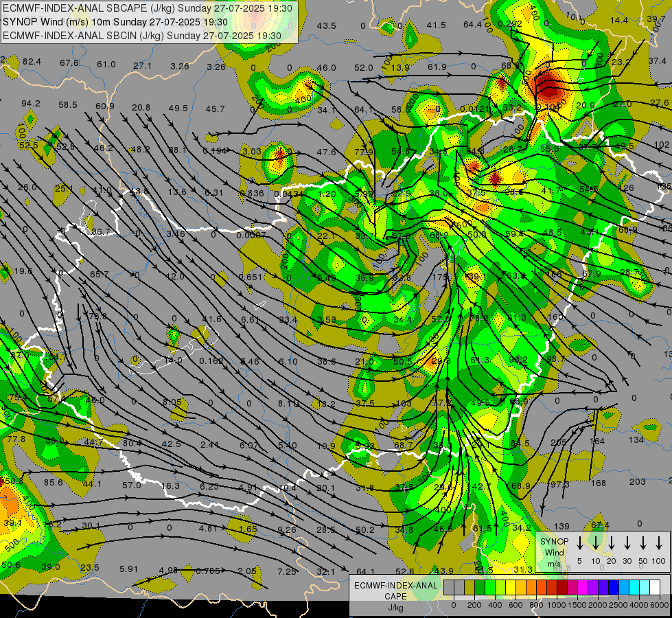Screen dimensions: 672x618
Task: Click the map value 16.3
Action: point(170,486)
